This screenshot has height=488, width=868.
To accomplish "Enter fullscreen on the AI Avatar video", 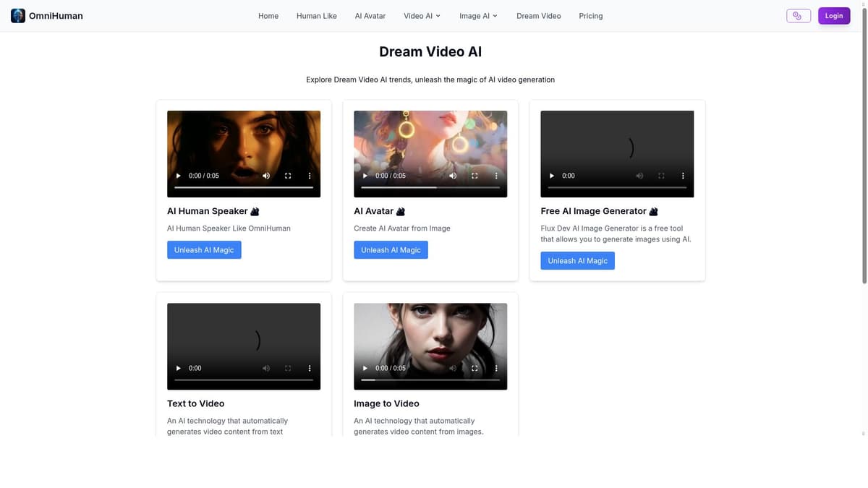I will (x=475, y=176).
